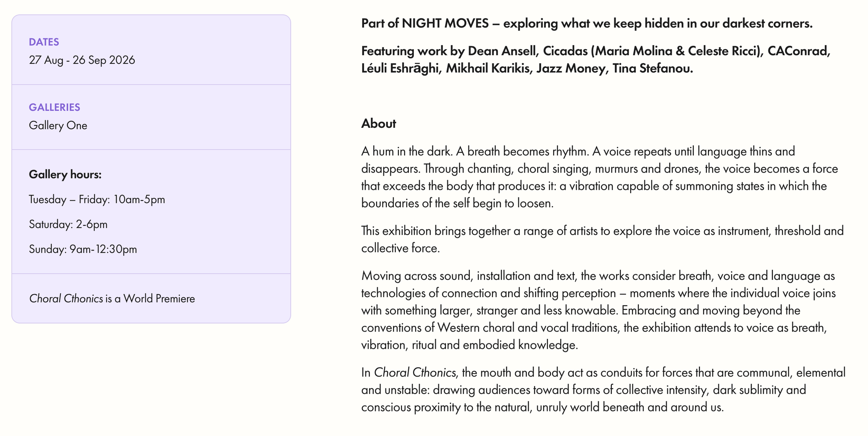
Task: Click the Gallery One text
Action: pos(58,125)
